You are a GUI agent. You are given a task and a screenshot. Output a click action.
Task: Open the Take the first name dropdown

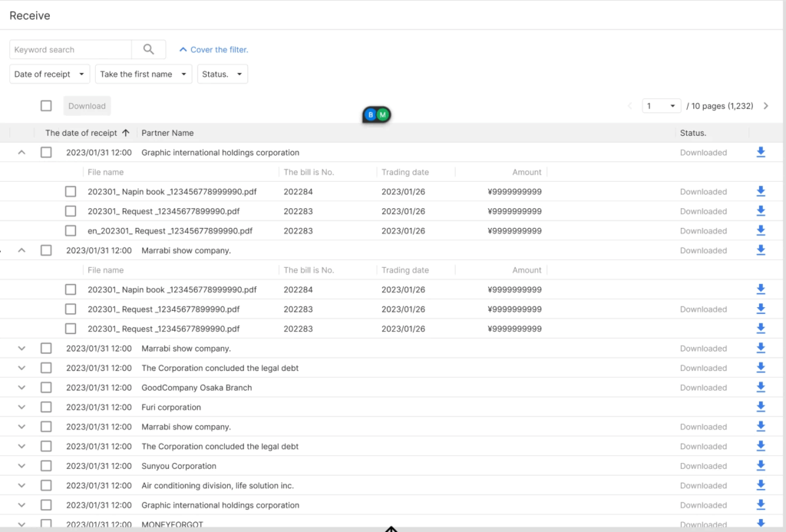pos(144,74)
